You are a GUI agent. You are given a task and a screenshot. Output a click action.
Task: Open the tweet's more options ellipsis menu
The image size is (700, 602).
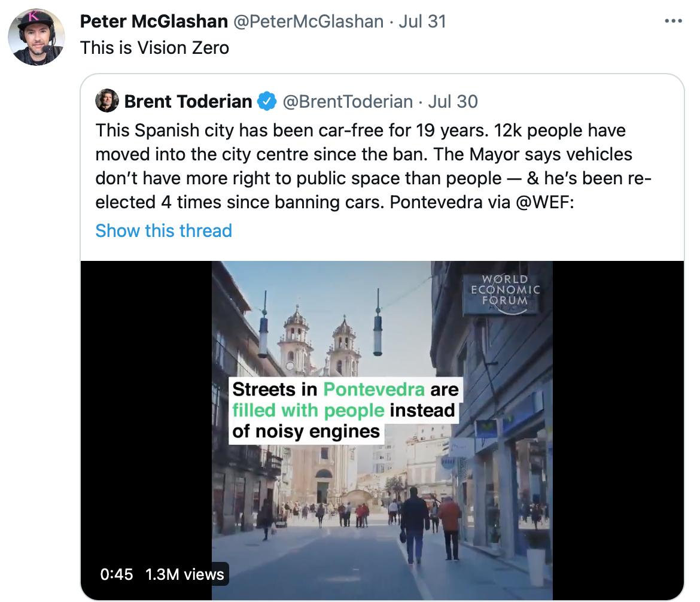tap(673, 22)
